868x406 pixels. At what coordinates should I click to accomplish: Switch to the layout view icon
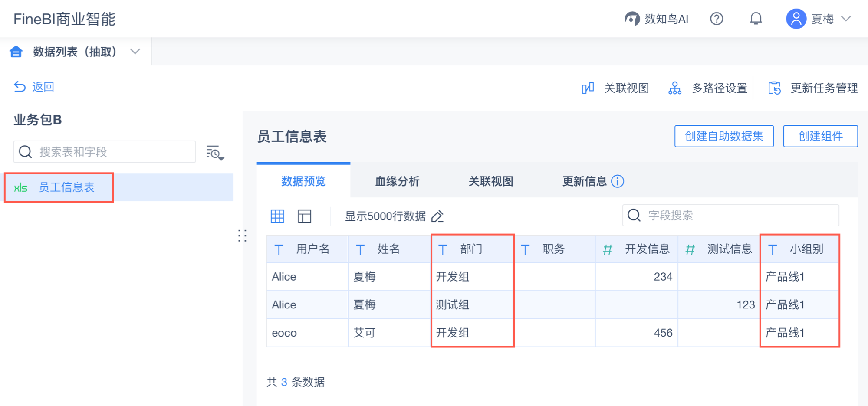[304, 216]
